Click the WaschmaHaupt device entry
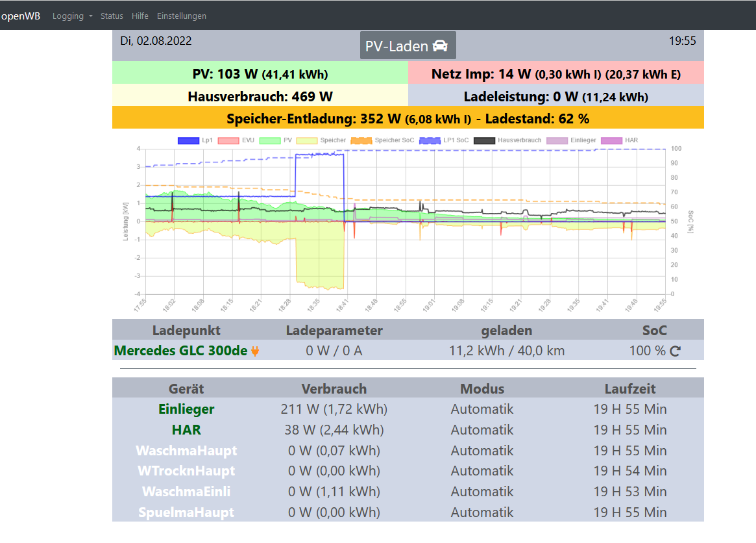 coord(186,451)
